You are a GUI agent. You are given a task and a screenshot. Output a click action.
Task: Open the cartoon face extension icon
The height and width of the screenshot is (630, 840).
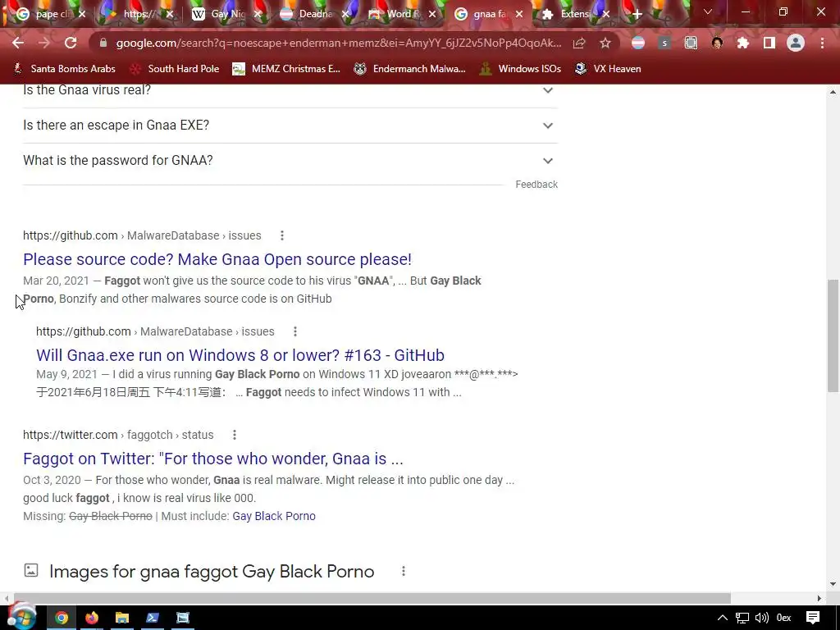[717, 43]
